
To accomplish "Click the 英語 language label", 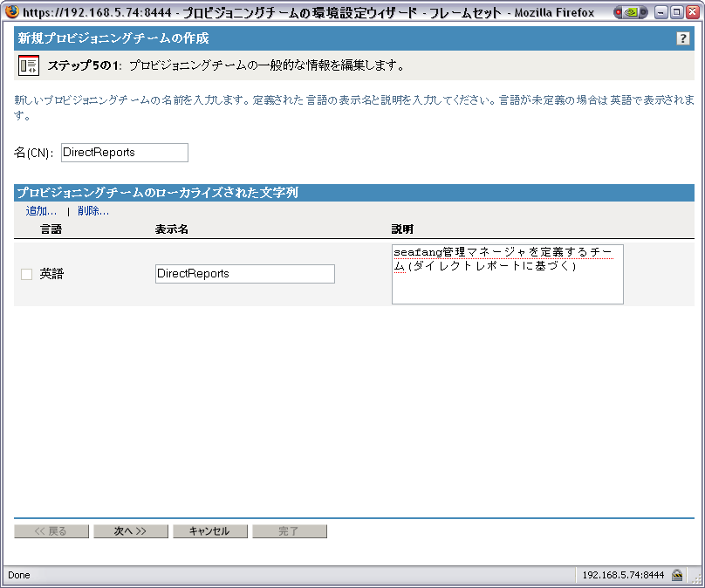I will point(51,274).
